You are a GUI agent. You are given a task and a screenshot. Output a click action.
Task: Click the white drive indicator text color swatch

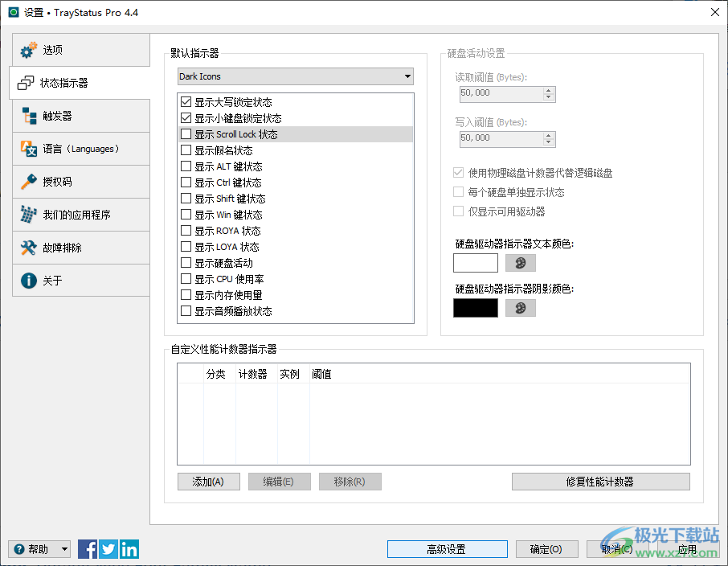(475, 262)
